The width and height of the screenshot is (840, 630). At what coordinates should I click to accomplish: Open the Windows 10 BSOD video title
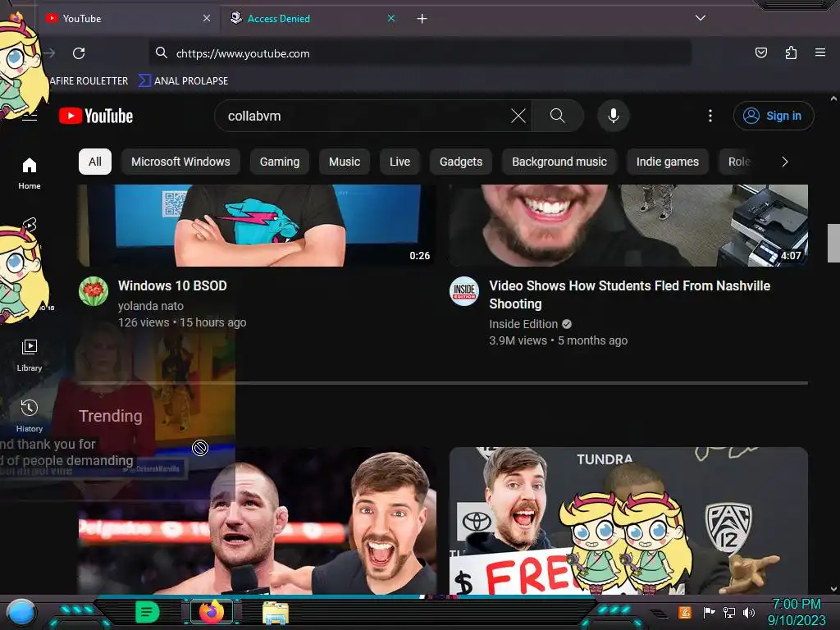(172, 285)
